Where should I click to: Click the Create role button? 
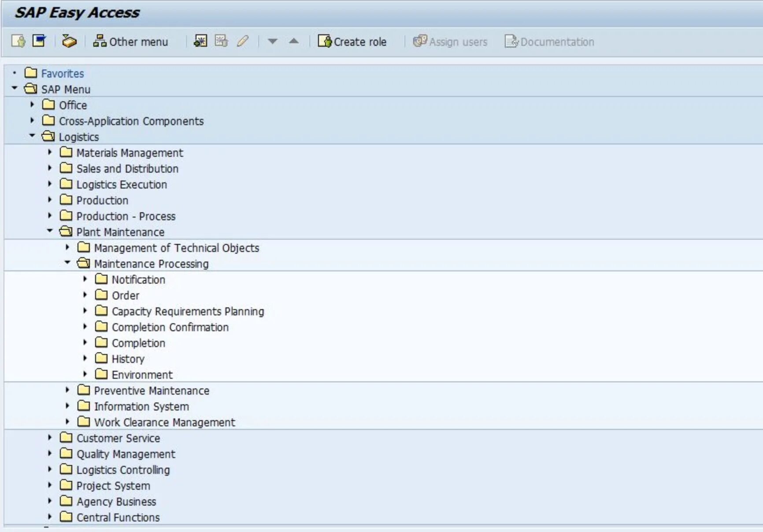352,42
